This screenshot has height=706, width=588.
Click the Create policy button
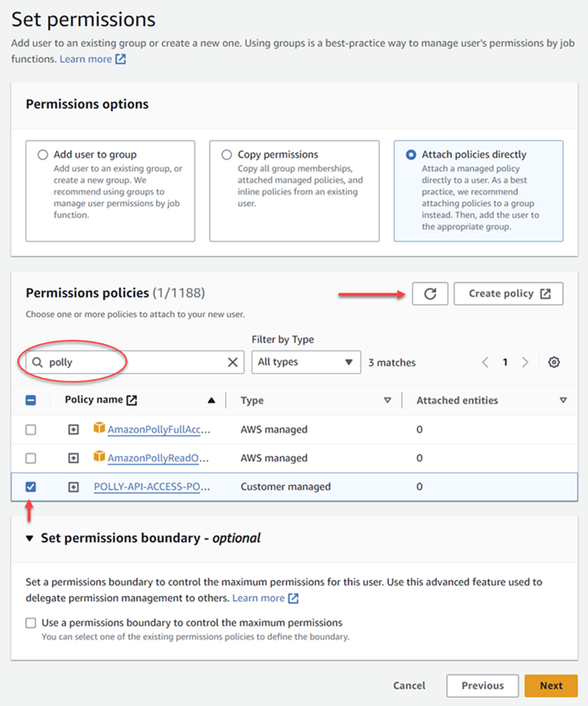508,293
